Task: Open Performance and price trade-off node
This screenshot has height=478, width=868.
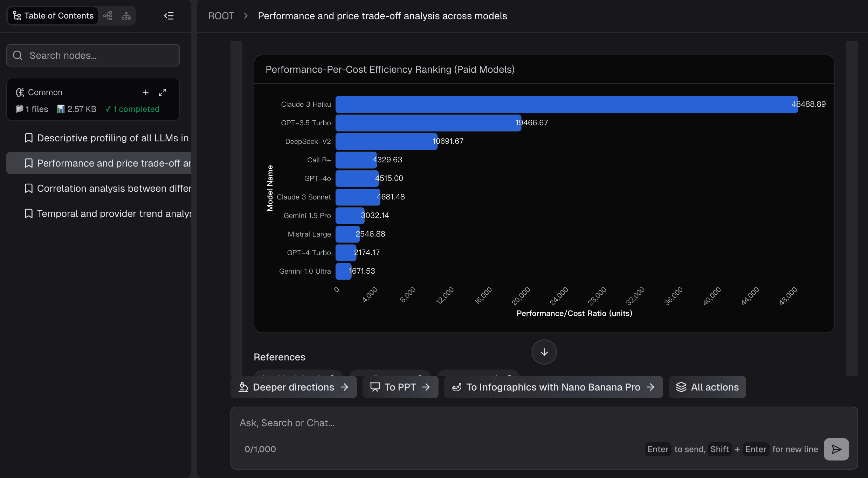Action: (x=114, y=163)
